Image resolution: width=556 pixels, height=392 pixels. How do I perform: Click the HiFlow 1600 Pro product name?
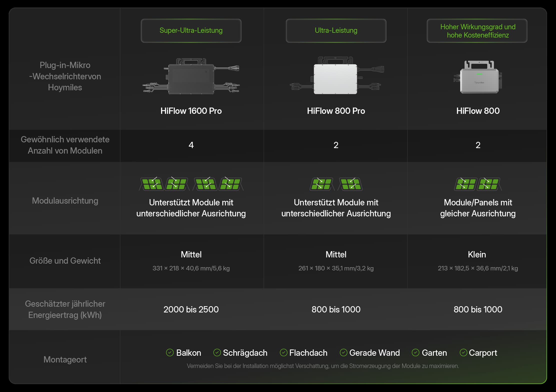tap(191, 111)
